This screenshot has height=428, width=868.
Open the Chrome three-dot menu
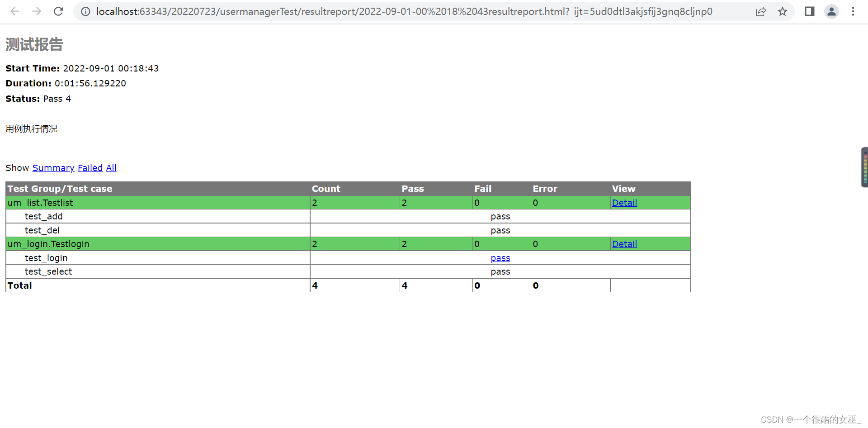click(853, 11)
